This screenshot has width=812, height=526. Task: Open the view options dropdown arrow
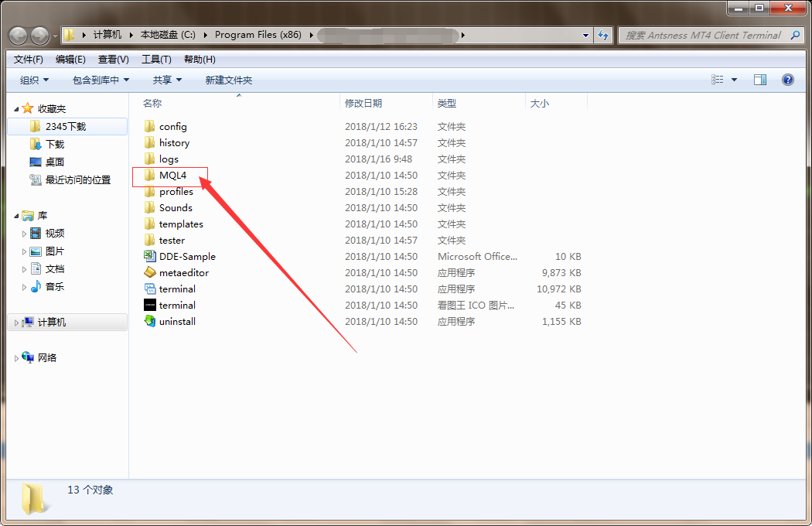coord(734,80)
